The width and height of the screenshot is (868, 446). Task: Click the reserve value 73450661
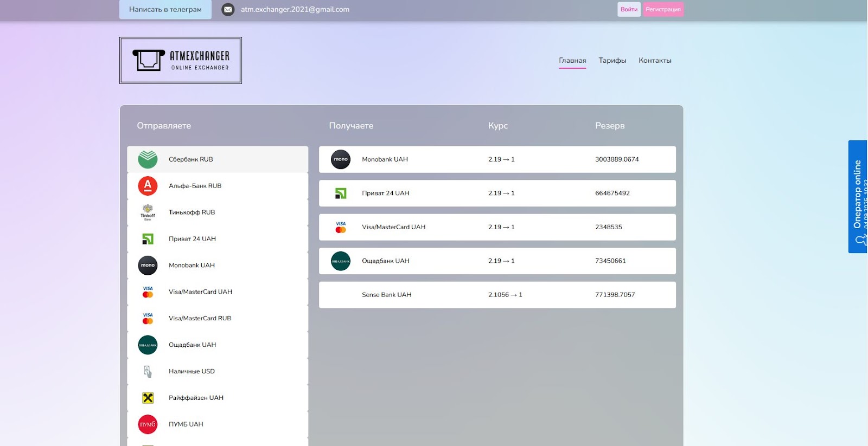(610, 261)
